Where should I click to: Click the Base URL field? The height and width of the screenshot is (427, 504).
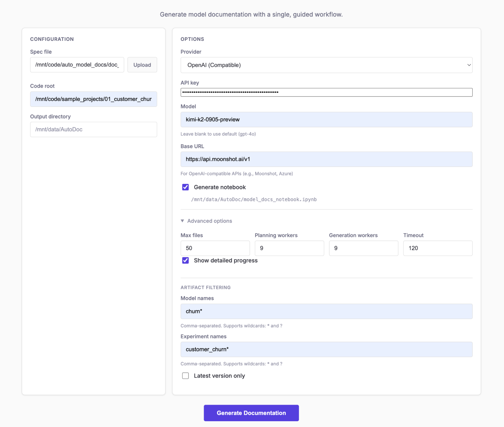pos(327,159)
